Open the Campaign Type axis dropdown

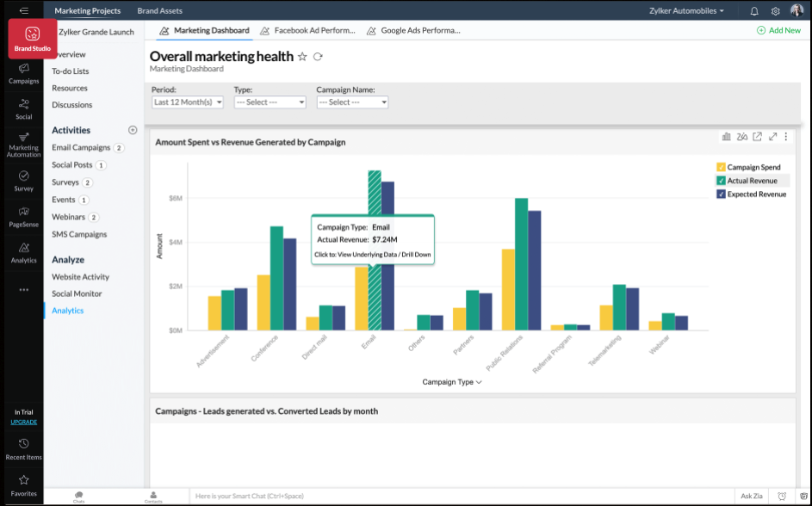tap(452, 382)
